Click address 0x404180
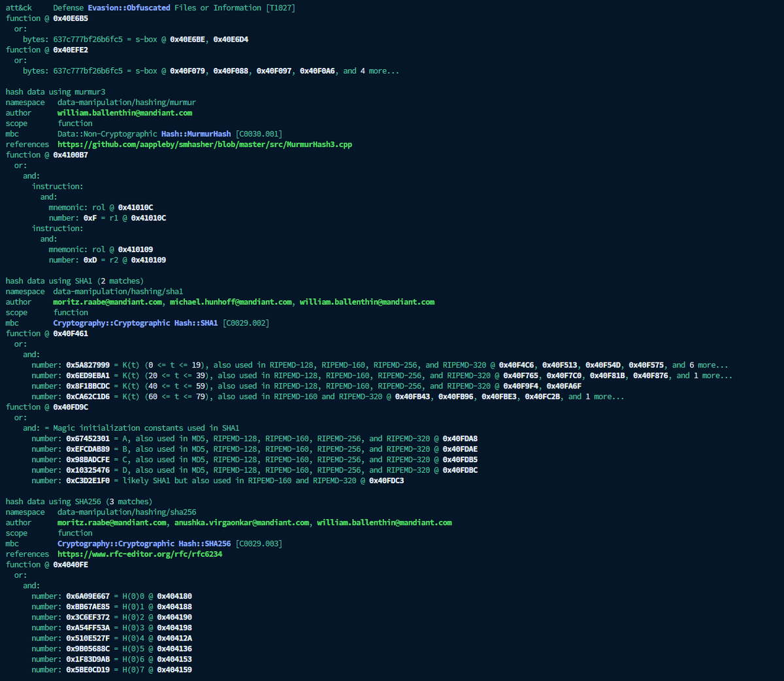Screen dimensions: 784x681 [174, 596]
